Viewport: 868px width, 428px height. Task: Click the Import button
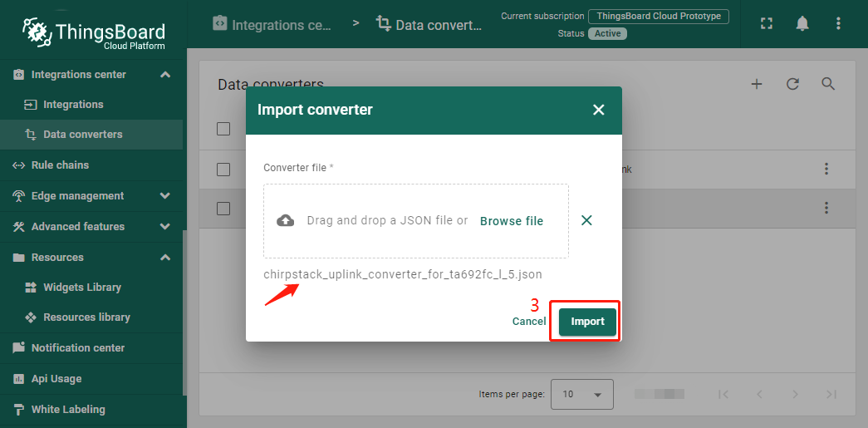tap(587, 322)
